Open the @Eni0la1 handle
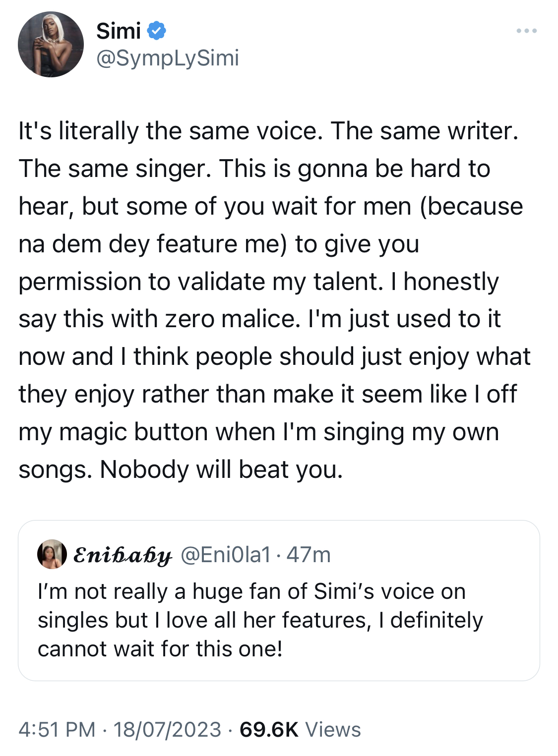Image resolution: width=558 pixels, height=756 pixels. point(226,555)
